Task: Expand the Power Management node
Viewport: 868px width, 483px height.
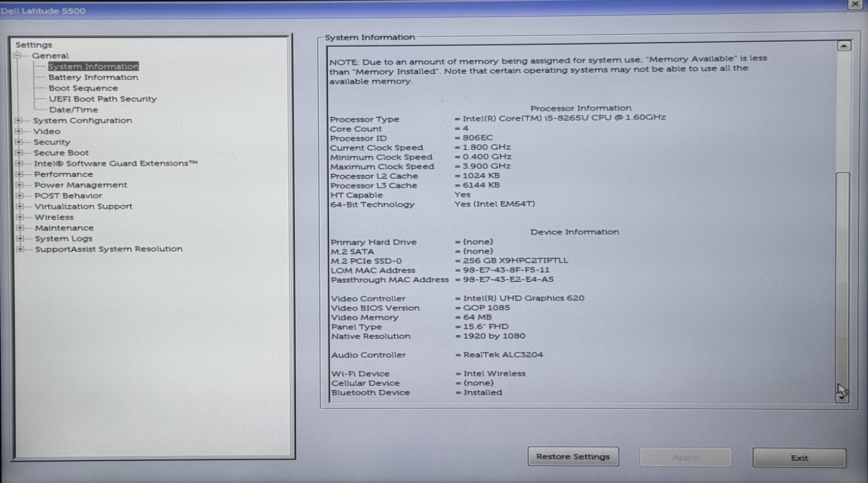Action: pyautogui.click(x=20, y=185)
